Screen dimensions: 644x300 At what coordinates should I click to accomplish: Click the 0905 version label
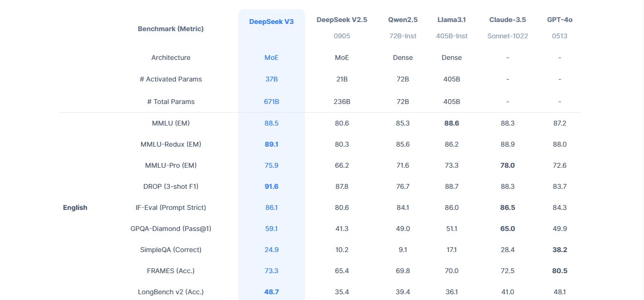pos(342,36)
